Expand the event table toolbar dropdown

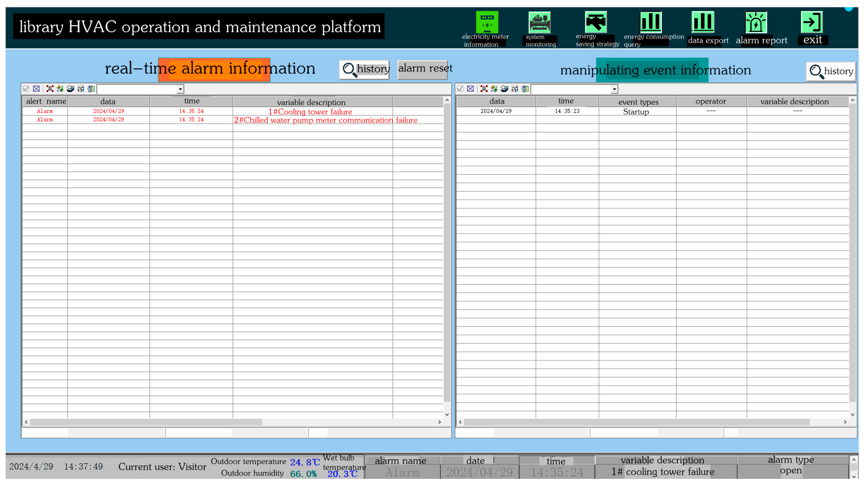coord(614,89)
